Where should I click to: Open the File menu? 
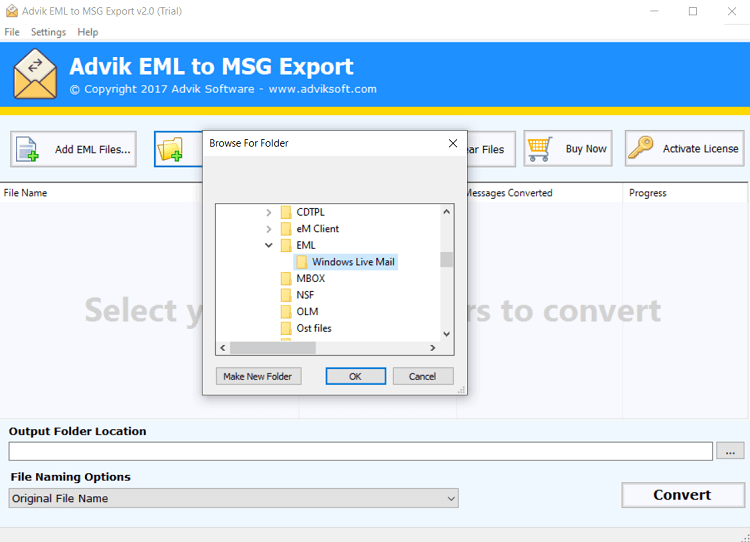12,32
